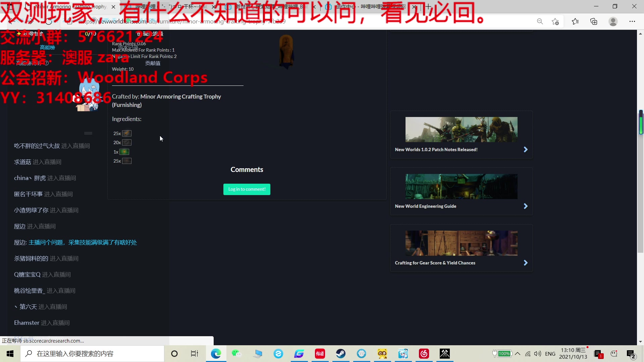The width and height of the screenshot is (644, 362).
Task: Open the notification center icon
Action: click(x=631, y=354)
